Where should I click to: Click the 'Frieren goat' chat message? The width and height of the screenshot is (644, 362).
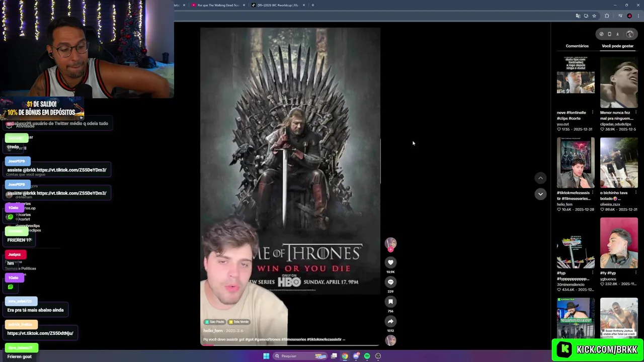point(19,356)
